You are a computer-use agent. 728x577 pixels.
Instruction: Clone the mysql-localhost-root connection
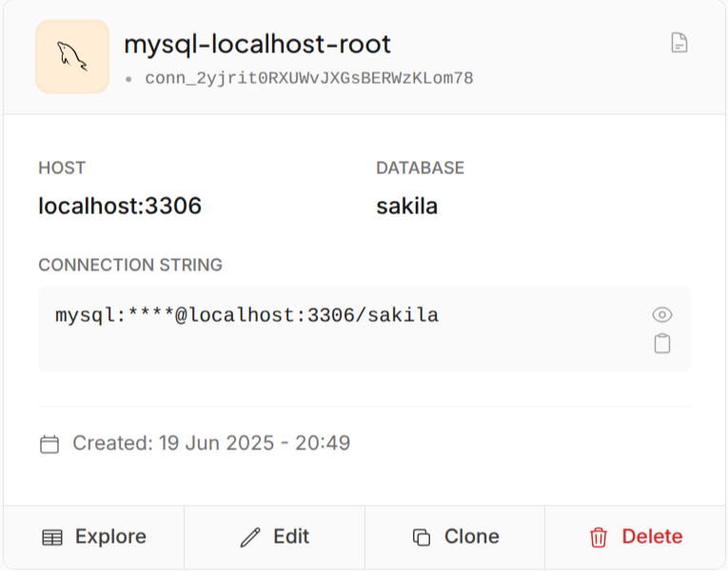point(455,537)
